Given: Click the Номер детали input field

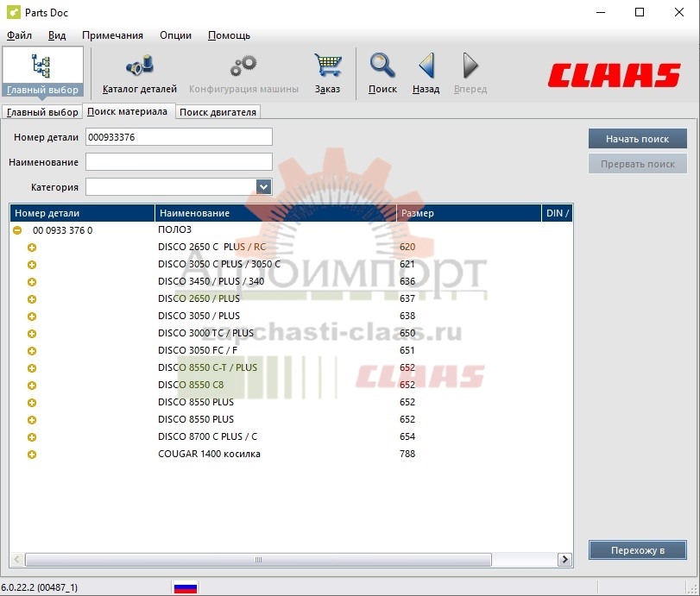Looking at the screenshot, I should [x=179, y=137].
